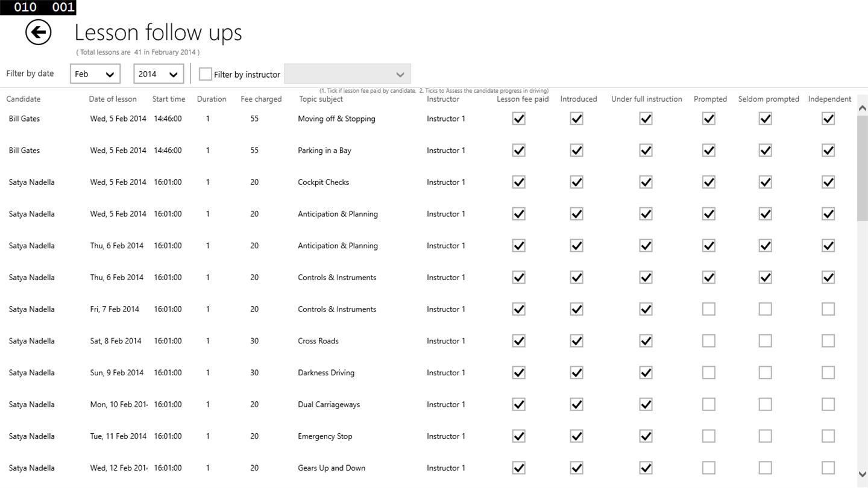Uncheck Introduced for Parking in a Bay
868x488 pixels.
[577, 151]
